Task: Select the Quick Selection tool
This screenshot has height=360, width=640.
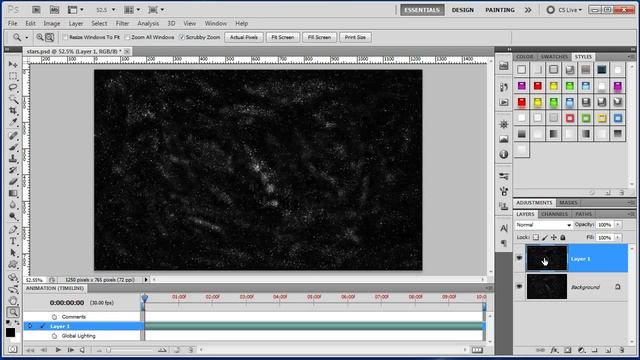Action: click(x=13, y=99)
